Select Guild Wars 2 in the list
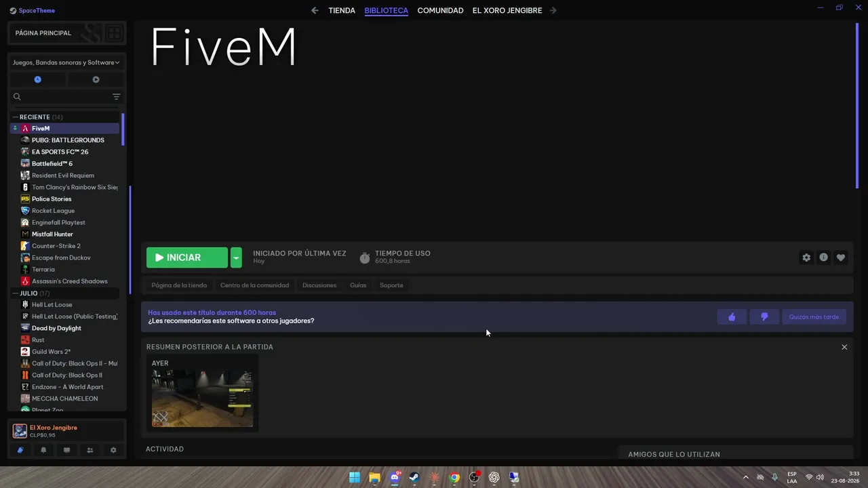Viewport: 868px width, 488px height. click(51, 351)
